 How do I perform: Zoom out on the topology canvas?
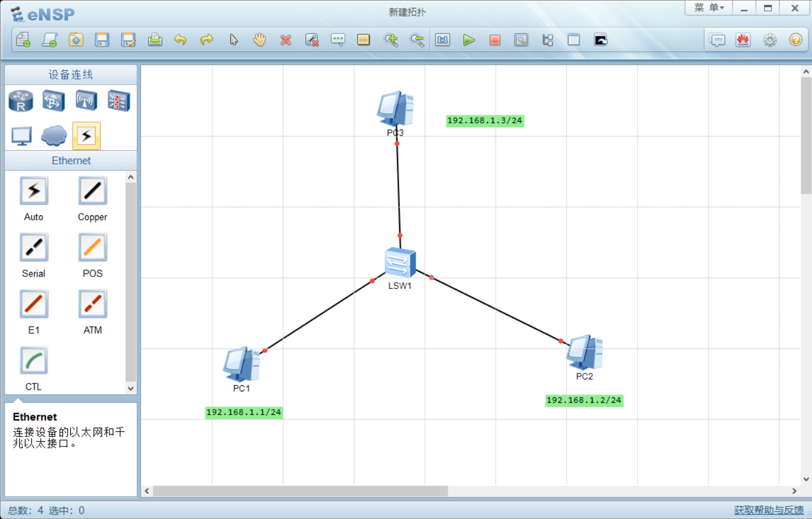[417, 40]
